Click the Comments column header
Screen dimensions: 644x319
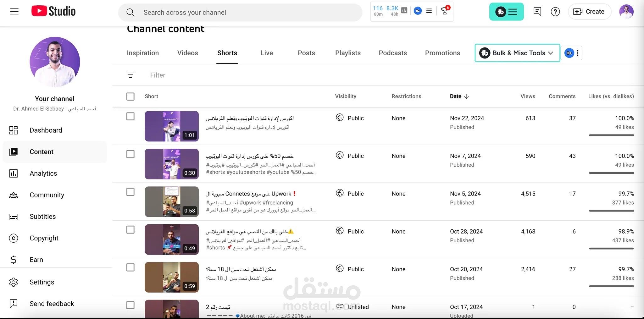pyautogui.click(x=562, y=96)
